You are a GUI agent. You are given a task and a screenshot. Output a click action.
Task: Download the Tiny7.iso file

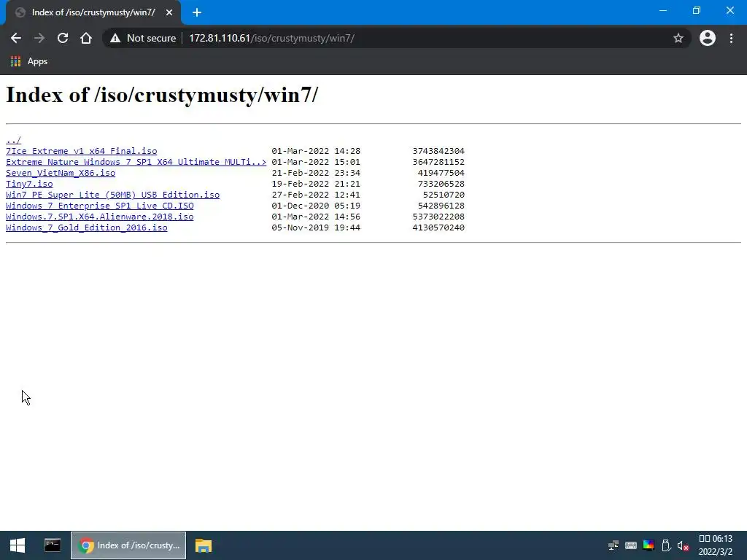point(29,184)
